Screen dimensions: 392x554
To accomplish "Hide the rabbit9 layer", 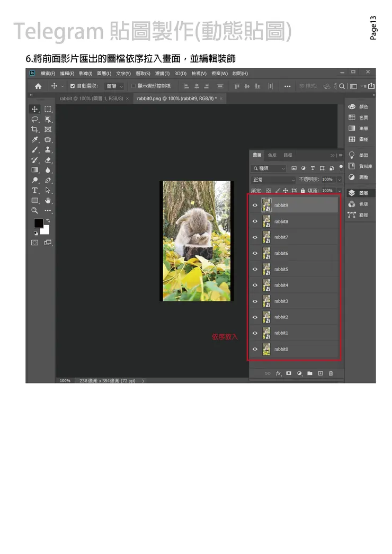I will (255, 205).
